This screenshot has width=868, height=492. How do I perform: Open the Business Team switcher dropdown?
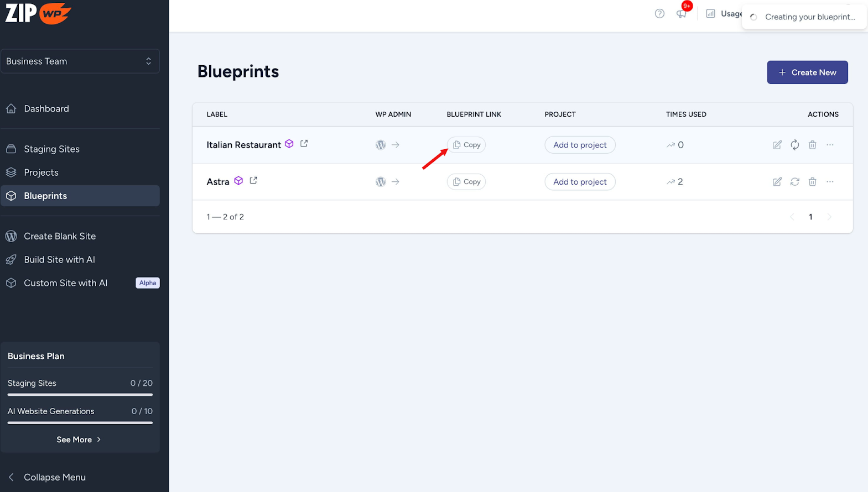coord(80,61)
